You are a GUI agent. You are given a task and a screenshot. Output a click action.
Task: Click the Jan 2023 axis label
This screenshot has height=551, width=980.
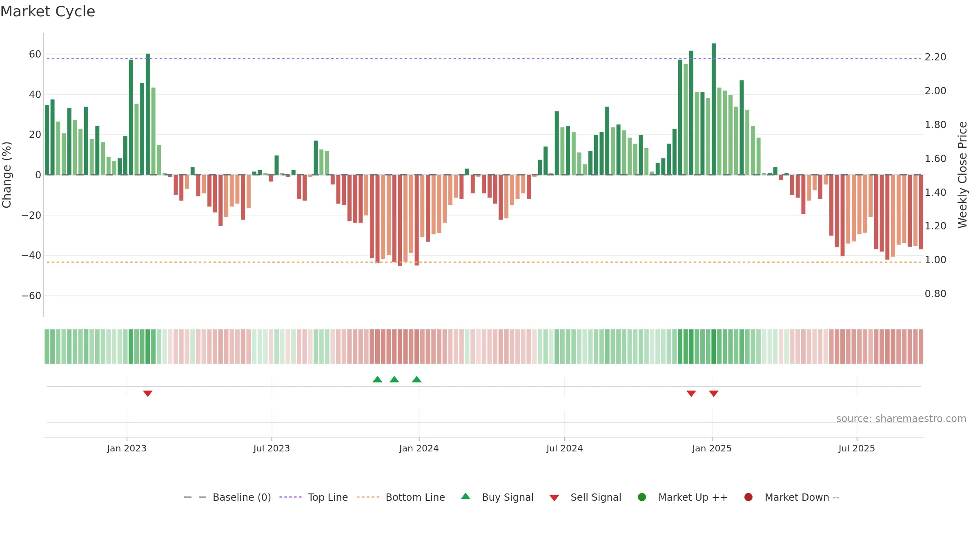[x=127, y=449]
